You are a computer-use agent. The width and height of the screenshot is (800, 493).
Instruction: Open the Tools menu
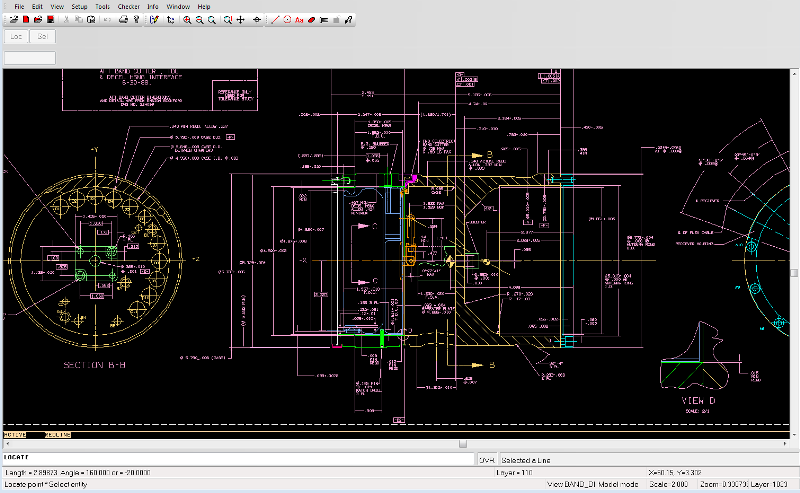point(103,6)
